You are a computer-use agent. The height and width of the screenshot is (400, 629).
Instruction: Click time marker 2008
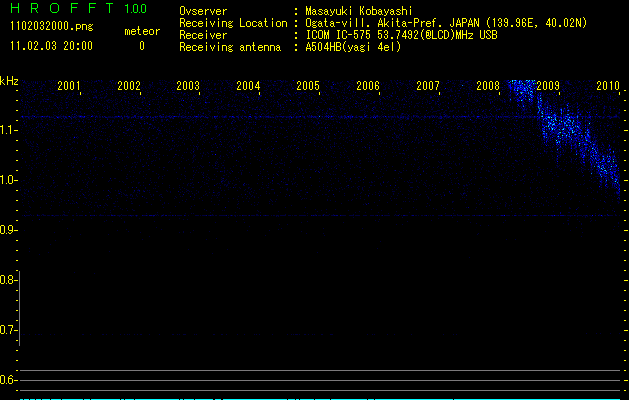(488, 86)
